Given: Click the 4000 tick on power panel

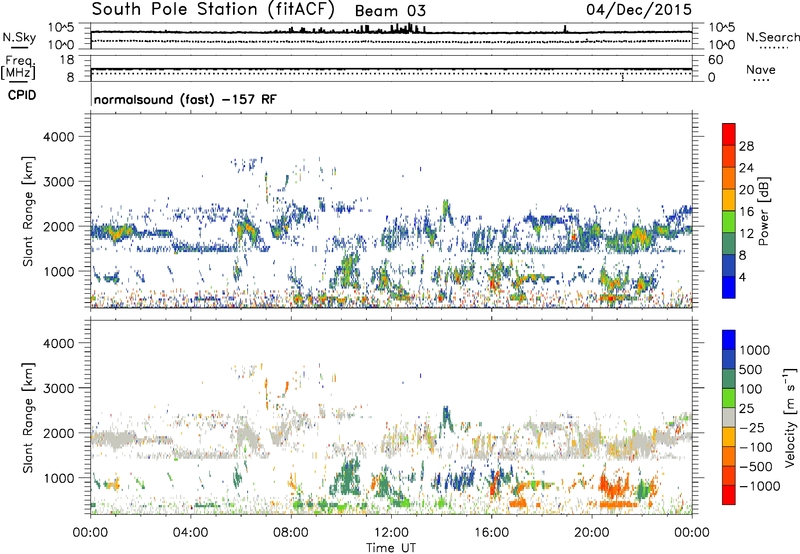Looking at the screenshot, I should coord(58,137).
